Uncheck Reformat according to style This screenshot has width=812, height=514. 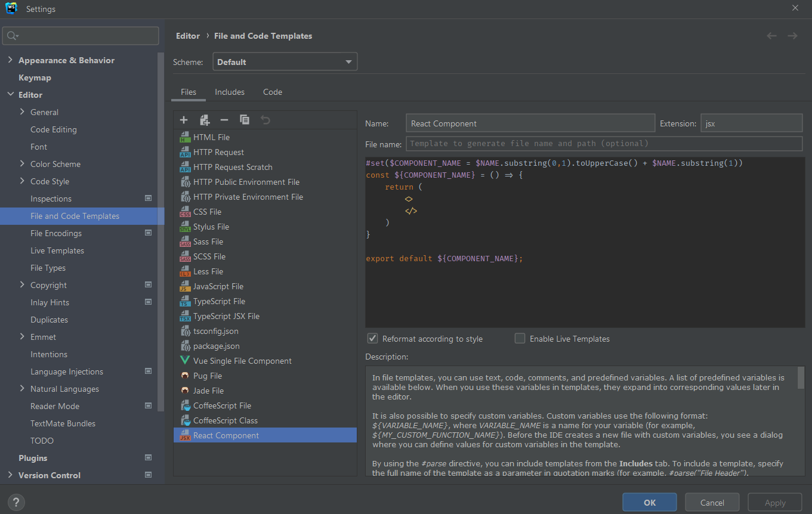pyautogui.click(x=373, y=339)
